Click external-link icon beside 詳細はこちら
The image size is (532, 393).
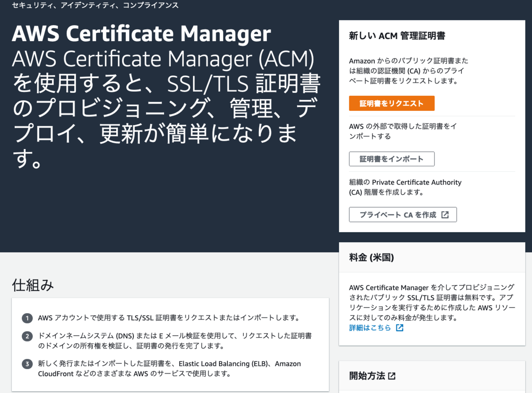point(399,328)
